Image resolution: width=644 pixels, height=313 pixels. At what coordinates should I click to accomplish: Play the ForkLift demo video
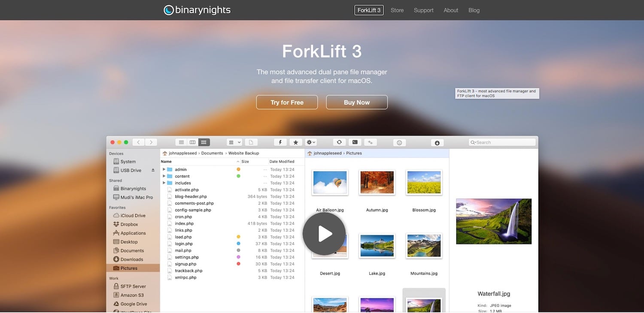[324, 234]
